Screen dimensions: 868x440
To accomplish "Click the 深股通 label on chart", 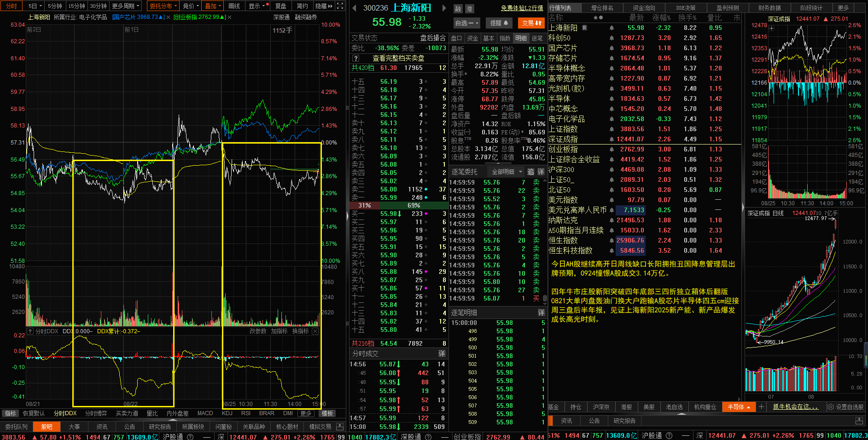I will point(281,17).
